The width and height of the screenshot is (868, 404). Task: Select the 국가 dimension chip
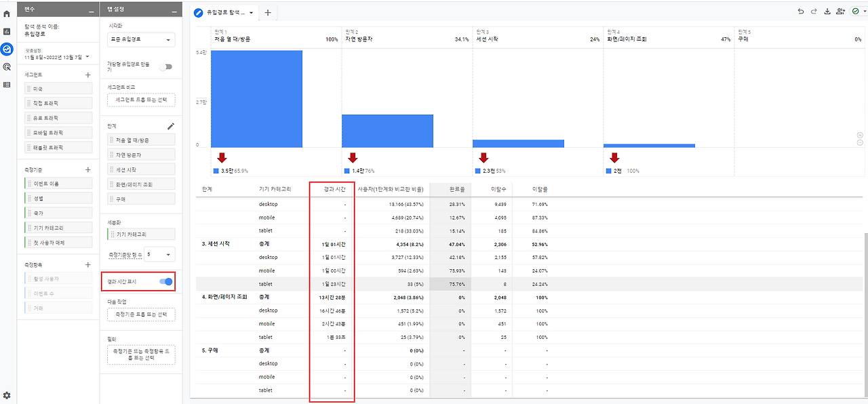coord(58,213)
